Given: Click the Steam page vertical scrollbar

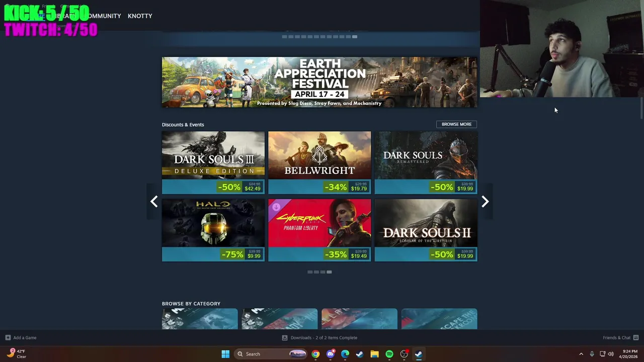Looking at the screenshot, I should [x=641, y=109].
